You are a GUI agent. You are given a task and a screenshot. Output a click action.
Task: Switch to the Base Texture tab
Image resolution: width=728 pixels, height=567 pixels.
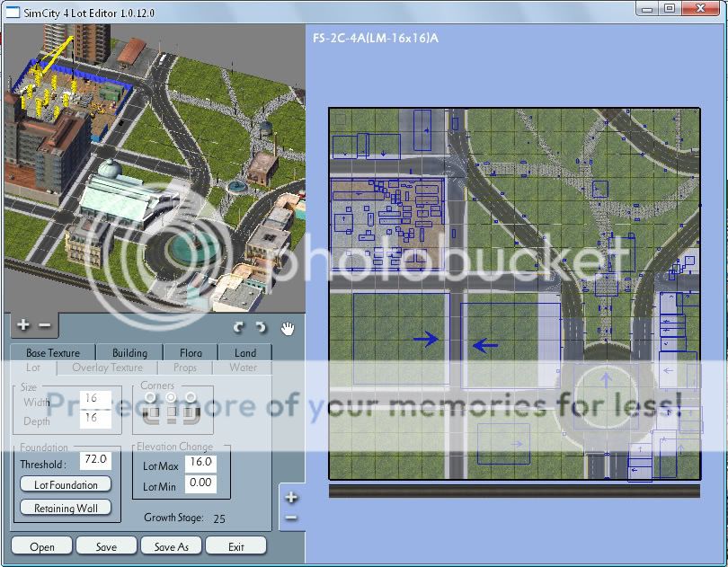tap(53, 353)
